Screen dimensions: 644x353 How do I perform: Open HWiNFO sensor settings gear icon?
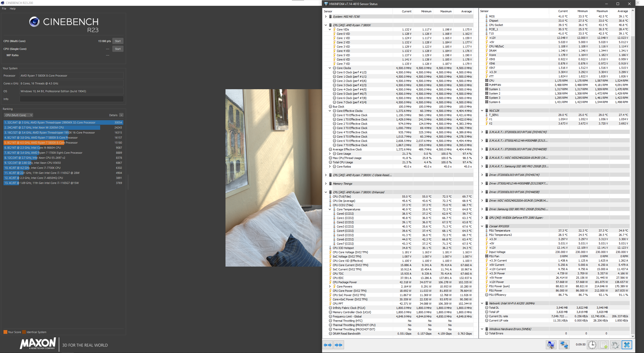pos(615,345)
